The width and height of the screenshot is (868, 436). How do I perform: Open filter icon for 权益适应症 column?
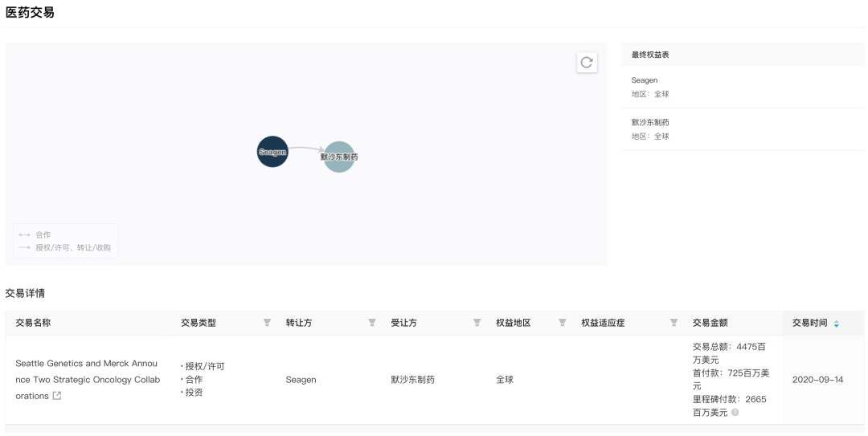tap(674, 323)
